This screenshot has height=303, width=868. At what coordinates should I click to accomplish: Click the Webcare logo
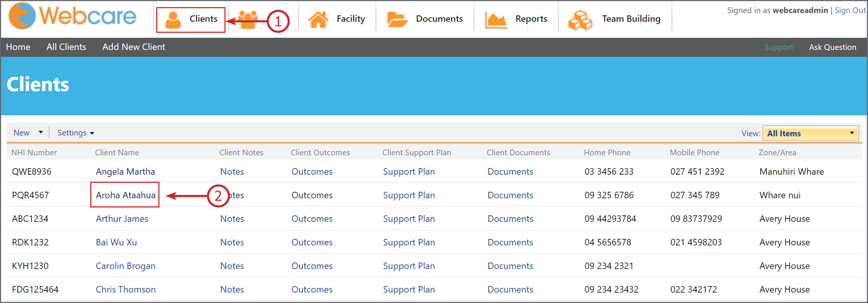coord(72,16)
